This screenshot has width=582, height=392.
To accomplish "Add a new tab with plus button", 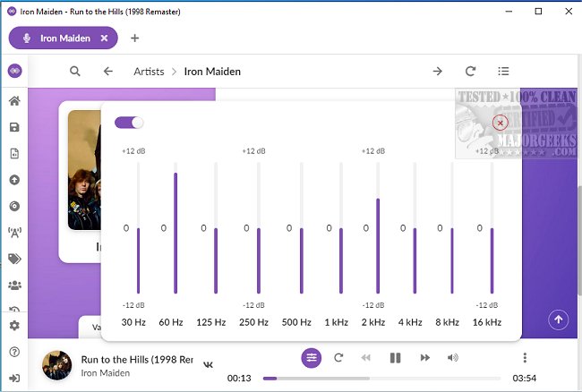I will [135, 38].
